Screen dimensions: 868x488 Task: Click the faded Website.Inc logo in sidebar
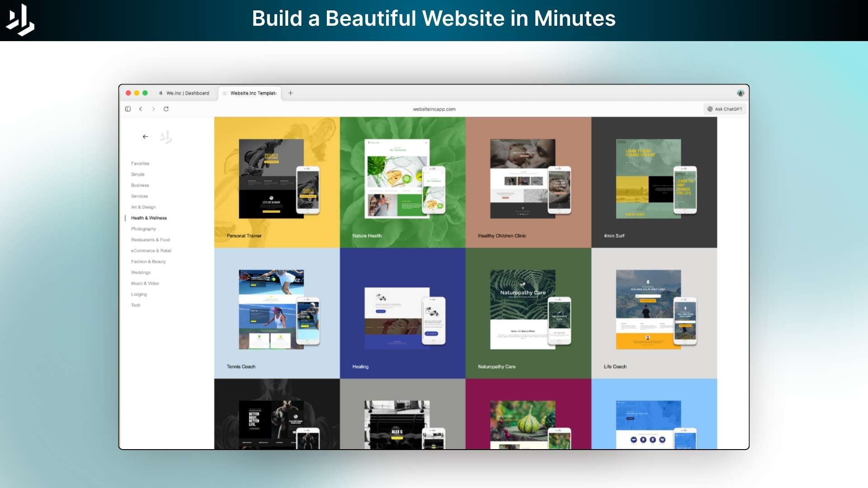click(166, 137)
